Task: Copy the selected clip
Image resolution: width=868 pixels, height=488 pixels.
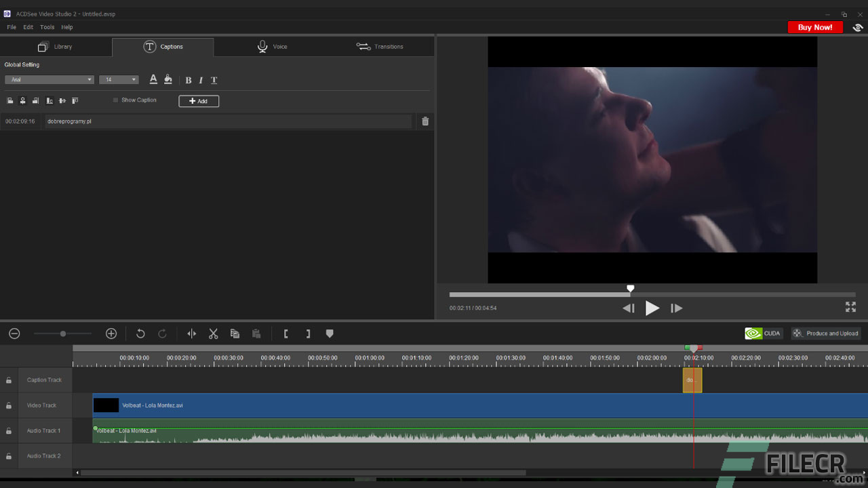Action: point(235,333)
